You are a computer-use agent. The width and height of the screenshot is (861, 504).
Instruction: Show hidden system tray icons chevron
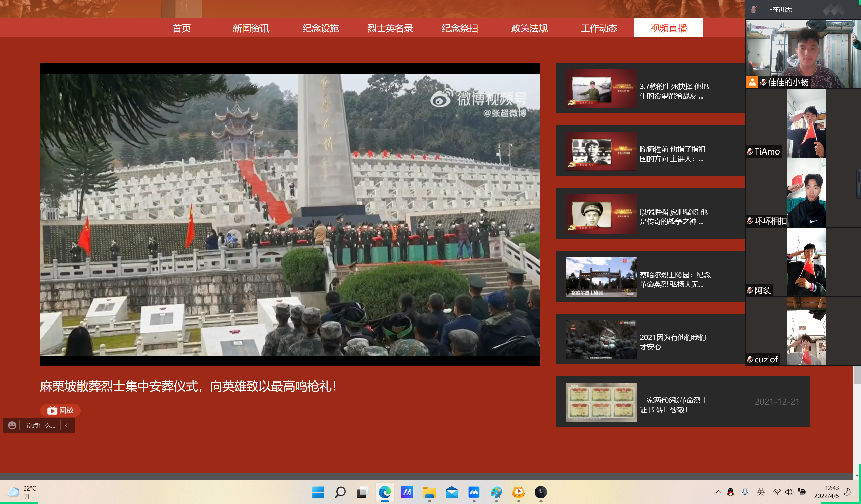tap(718, 492)
